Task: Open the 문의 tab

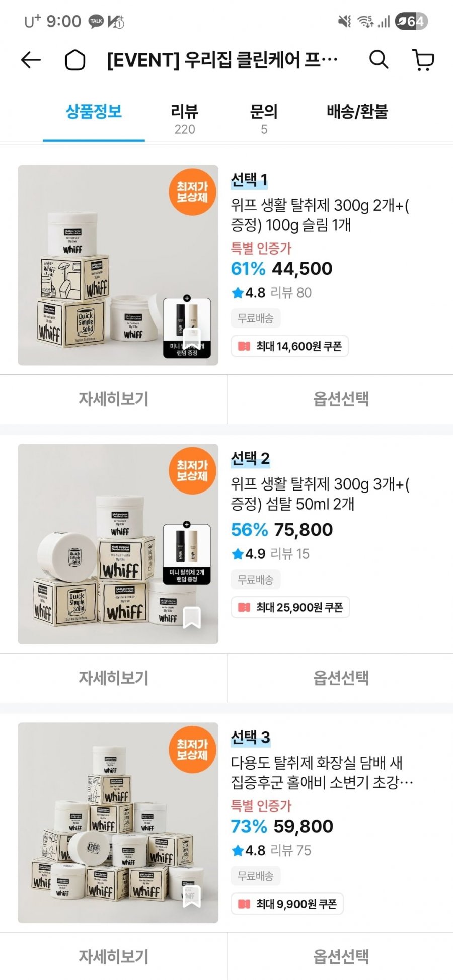Action: [264, 119]
